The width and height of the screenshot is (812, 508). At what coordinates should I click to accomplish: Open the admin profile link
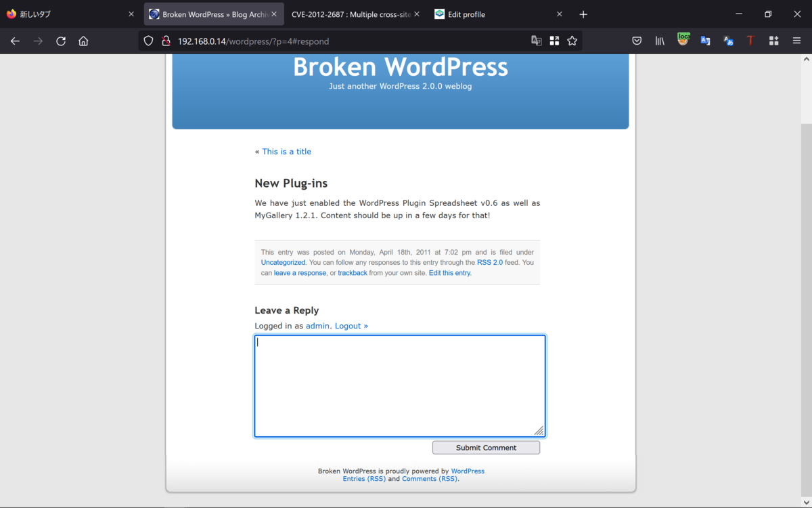click(317, 326)
